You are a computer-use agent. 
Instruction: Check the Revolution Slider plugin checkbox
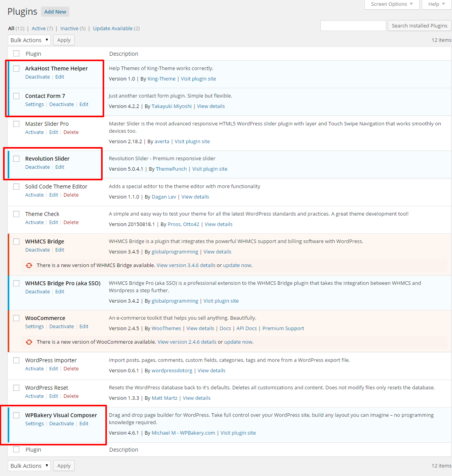pos(16,159)
